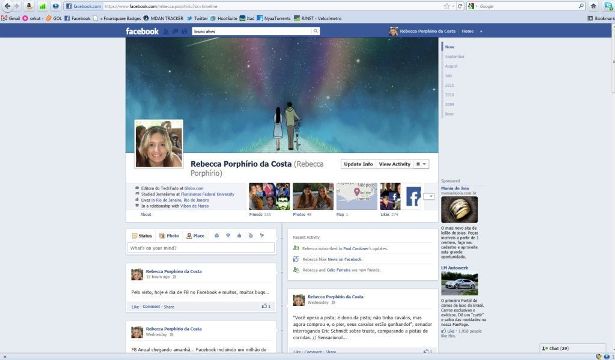Click the subscribed icon in Recent Activity
The image size is (615, 360).
coord(296,248)
